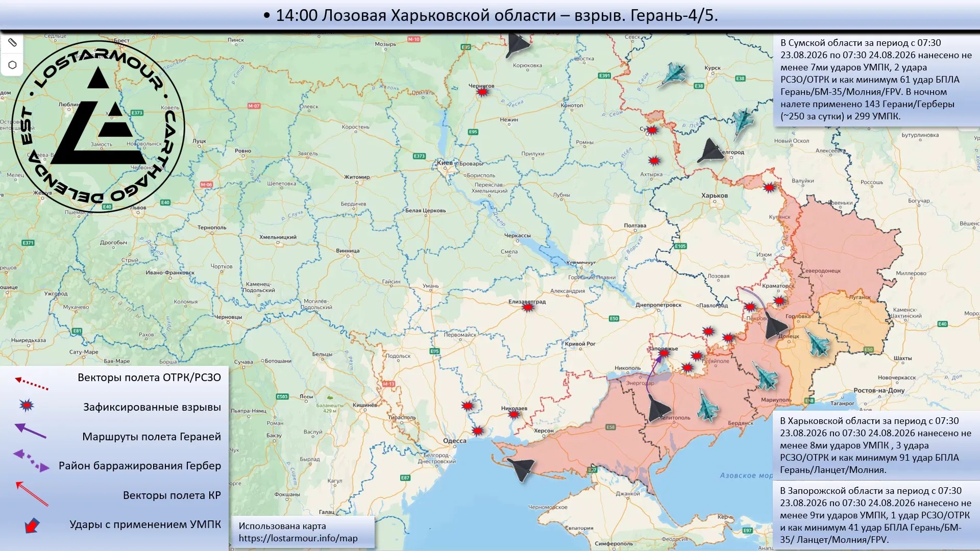Image resolution: width=980 pixels, height=551 pixels.
Task: Click the legend label 'Зафиксированные взрывы'
Action: [x=152, y=407]
